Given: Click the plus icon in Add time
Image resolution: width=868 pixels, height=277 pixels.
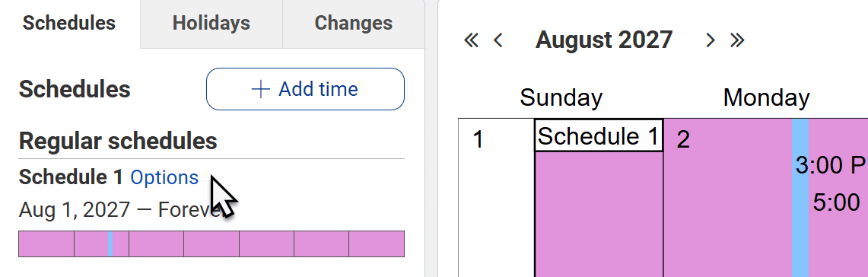Looking at the screenshot, I should (x=261, y=89).
